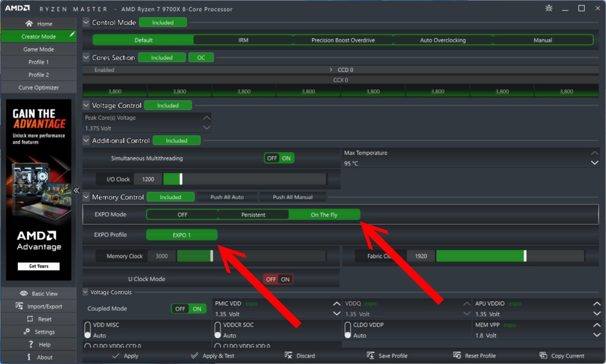Click the Copy Current icon

click(x=543, y=356)
